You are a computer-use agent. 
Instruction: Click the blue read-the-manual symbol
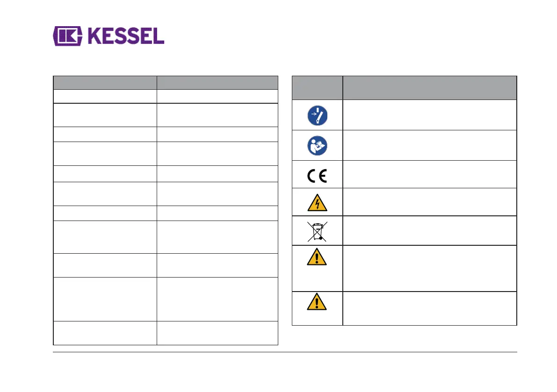tap(318, 145)
